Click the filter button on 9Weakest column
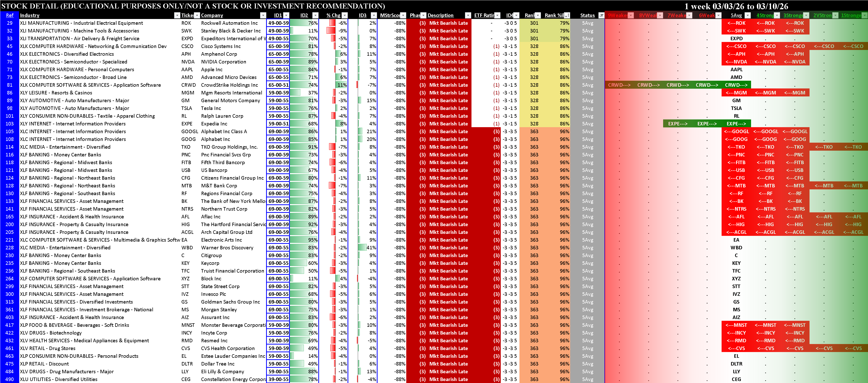This screenshot has width=868, height=383. pyautogui.click(x=631, y=15)
